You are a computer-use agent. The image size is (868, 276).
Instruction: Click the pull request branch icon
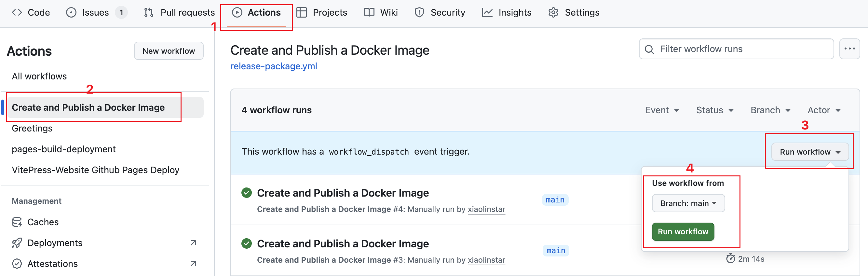coord(149,12)
